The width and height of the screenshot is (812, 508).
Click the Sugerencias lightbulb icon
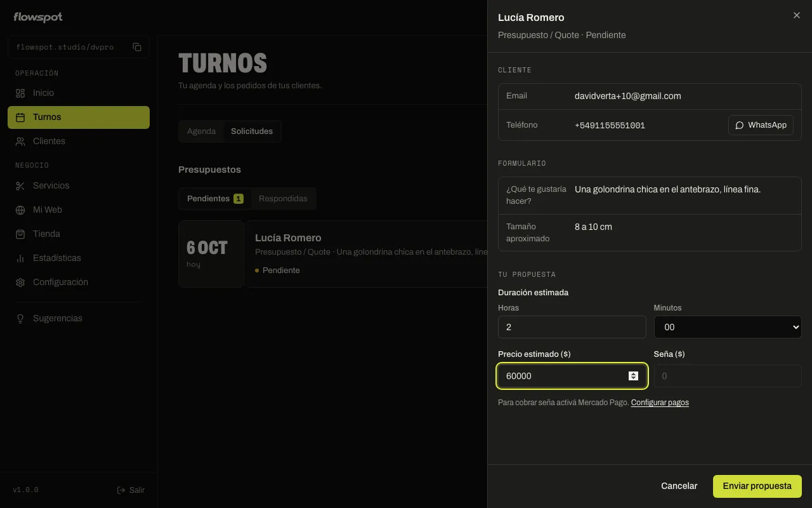click(x=20, y=318)
